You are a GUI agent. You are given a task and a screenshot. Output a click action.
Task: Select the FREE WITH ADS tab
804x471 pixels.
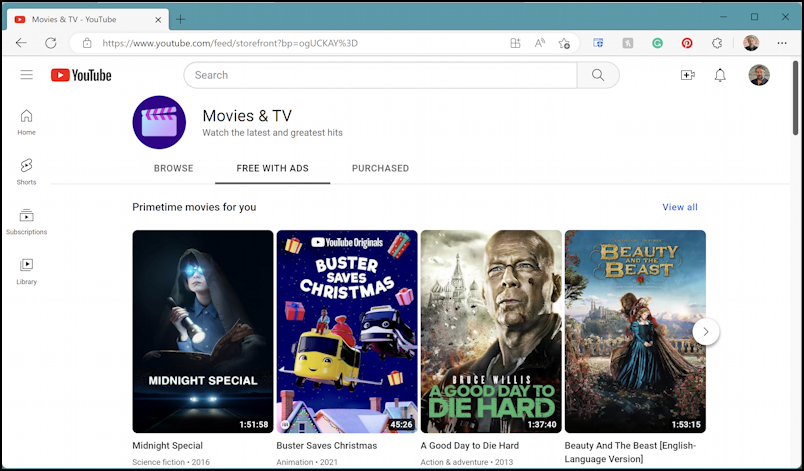(272, 168)
